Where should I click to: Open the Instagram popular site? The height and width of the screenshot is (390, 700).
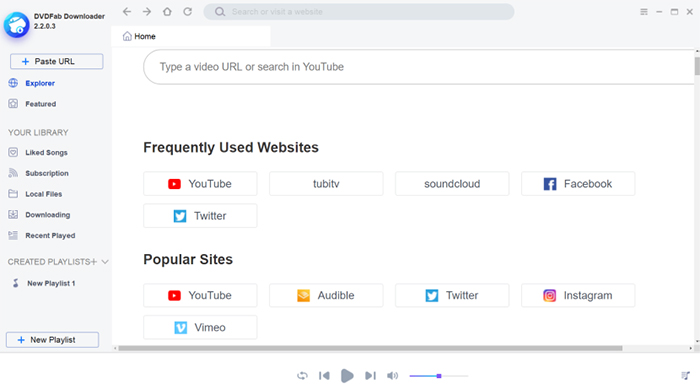coord(578,295)
